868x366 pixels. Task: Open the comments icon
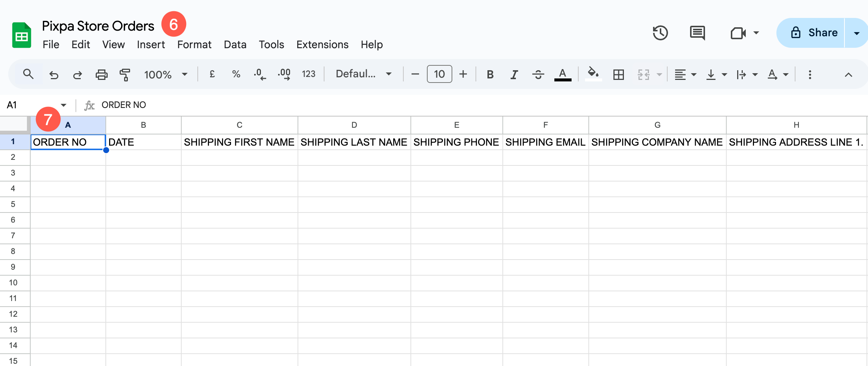[697, 33]
